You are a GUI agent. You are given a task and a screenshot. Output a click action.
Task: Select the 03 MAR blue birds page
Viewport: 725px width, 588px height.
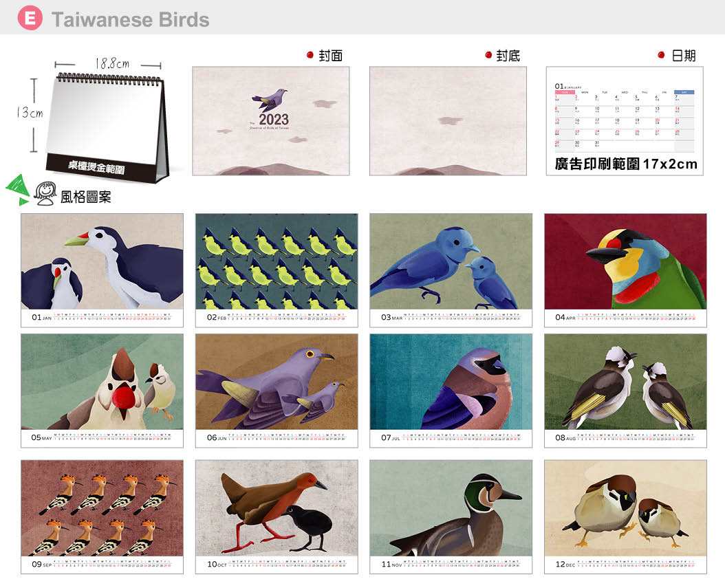click(451, 270)
